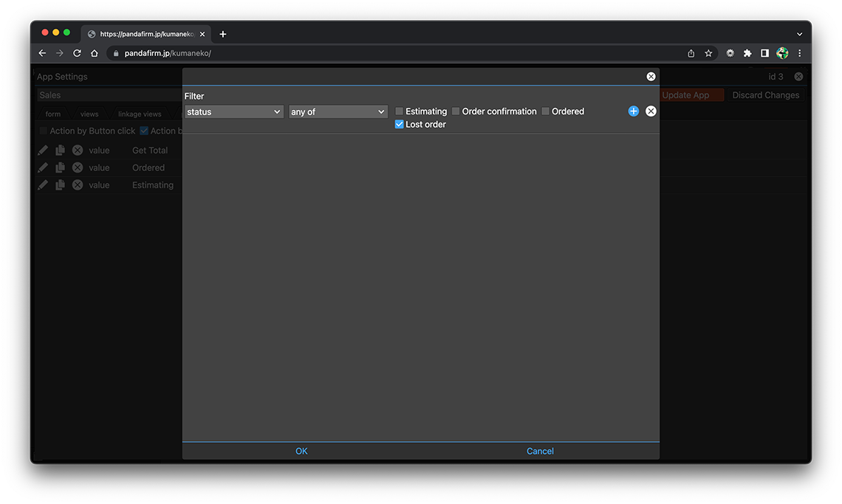Open the Chrome three-dot menu
This screenshot has height=504, width=842.
[800, 53]
